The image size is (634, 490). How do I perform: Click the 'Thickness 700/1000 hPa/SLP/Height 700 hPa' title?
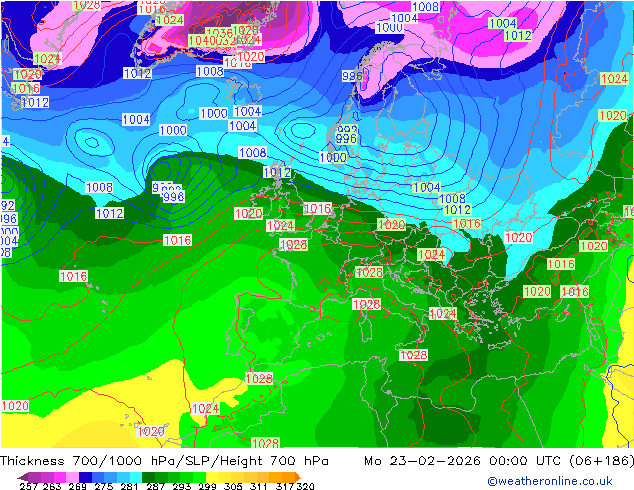[164, 461]
